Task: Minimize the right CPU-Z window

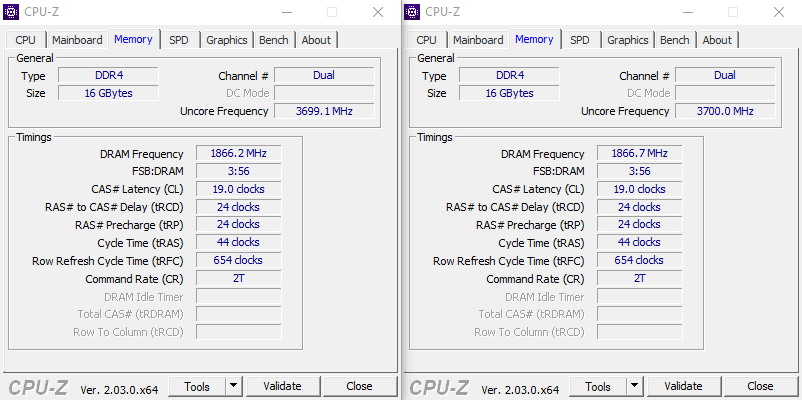Action: click(x=688, y=12)
